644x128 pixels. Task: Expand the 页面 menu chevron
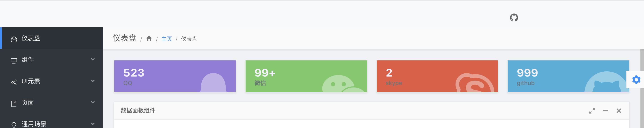click(93, 102)
